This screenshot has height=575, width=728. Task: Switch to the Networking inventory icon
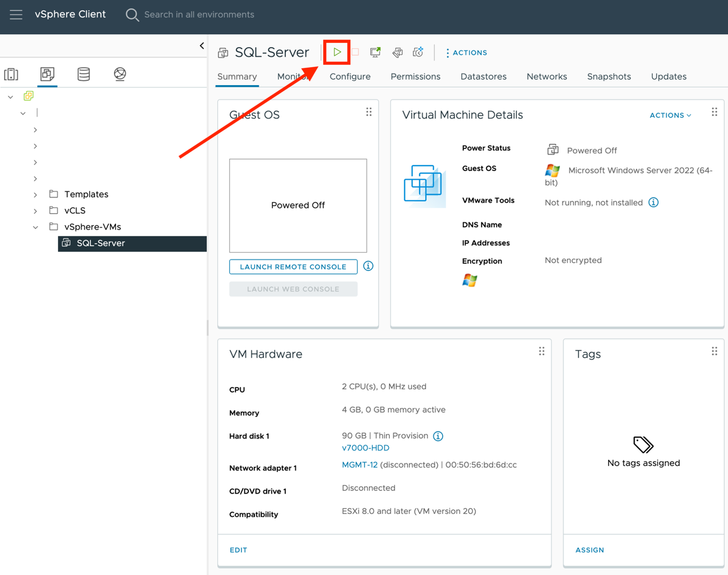click(120, 74)
